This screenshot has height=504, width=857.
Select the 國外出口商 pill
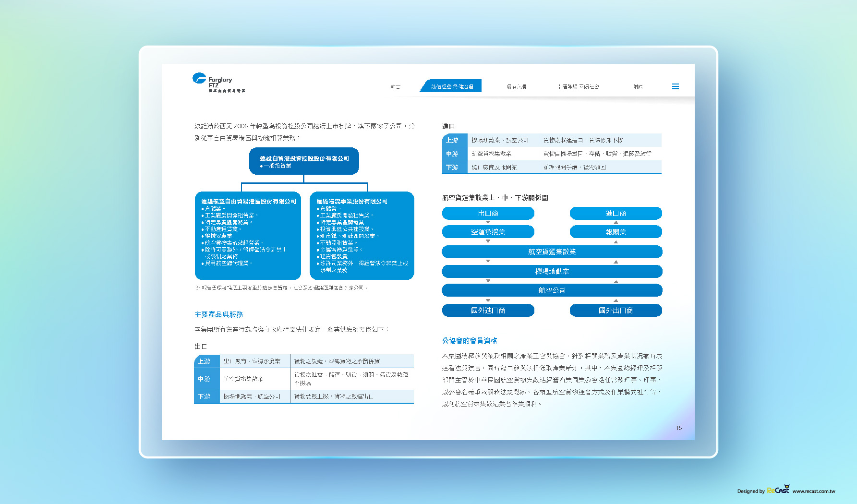pos(616,310)
